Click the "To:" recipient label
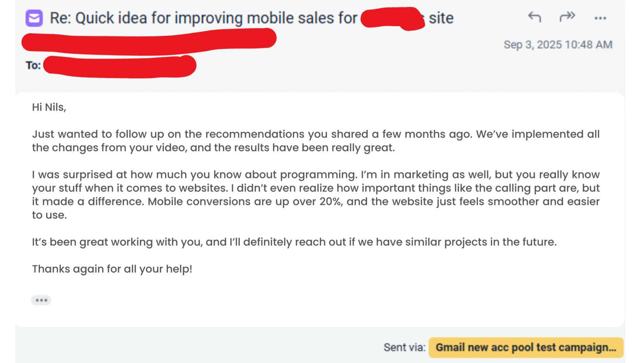 (33, 65)
